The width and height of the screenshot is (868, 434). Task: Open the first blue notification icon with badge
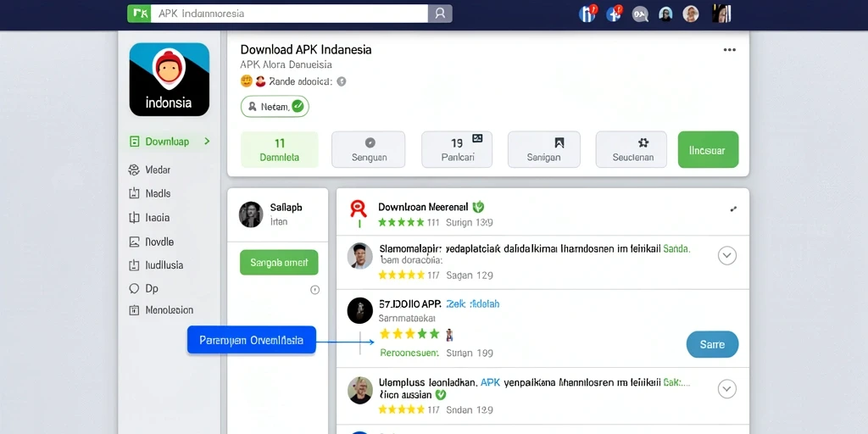pyautogui.click(x=587, y=14)
